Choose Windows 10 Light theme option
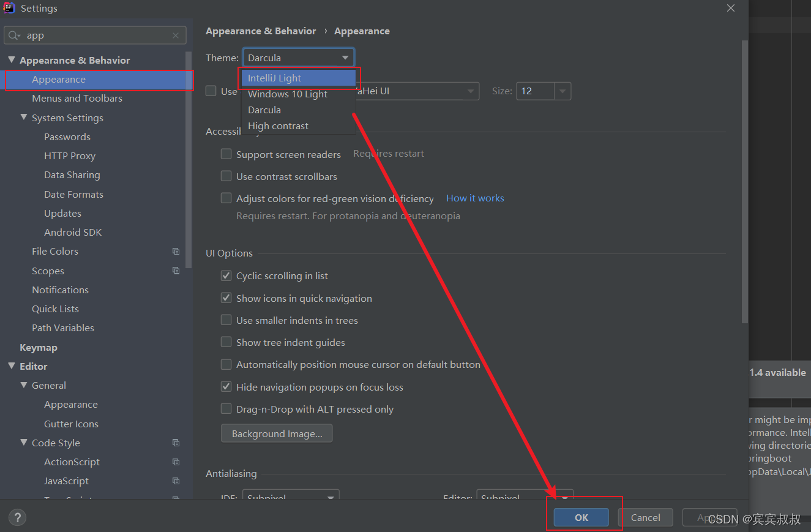 pyautogui.click(x=298, y=94)
